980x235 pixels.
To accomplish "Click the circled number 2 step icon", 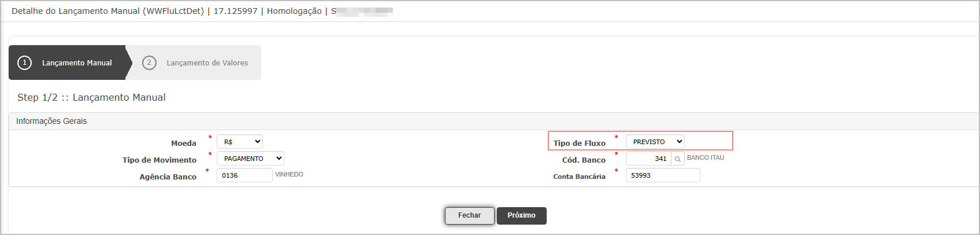I will (x=149, y=63).
